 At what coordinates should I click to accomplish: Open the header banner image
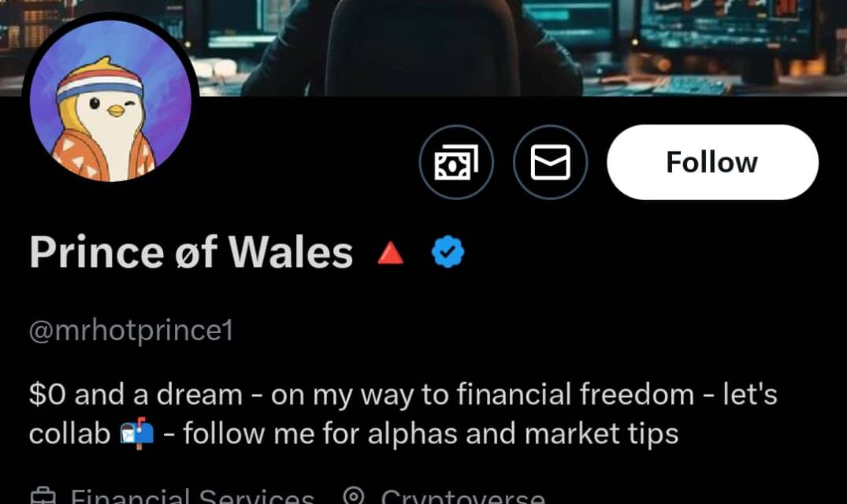point(424,47)
